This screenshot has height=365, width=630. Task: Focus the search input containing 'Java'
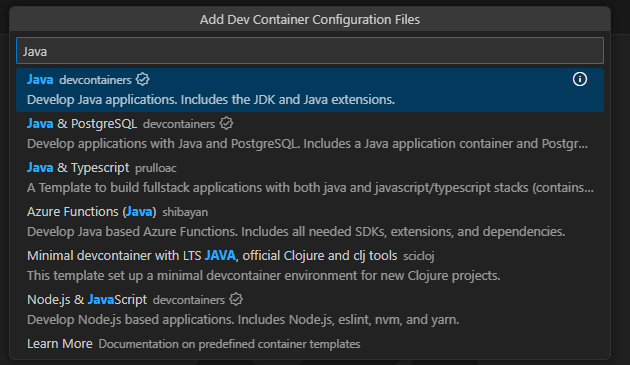pyautogui.click(x=310, y=51)
